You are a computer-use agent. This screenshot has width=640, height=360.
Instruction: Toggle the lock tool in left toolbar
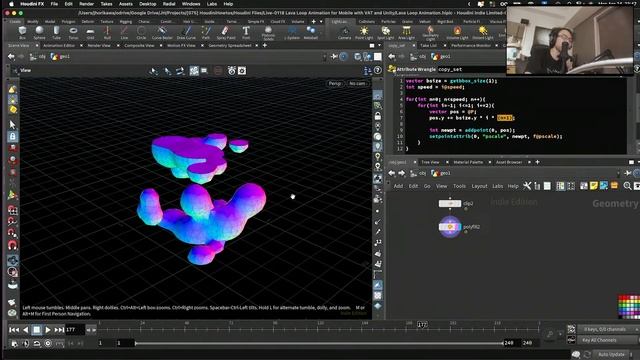(13, 136)
